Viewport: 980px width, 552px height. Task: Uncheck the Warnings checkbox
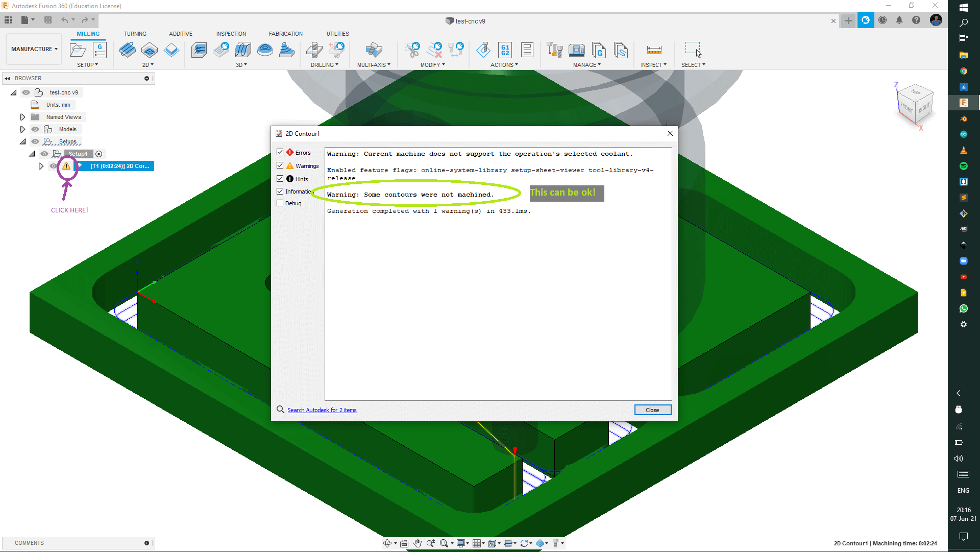280,165
